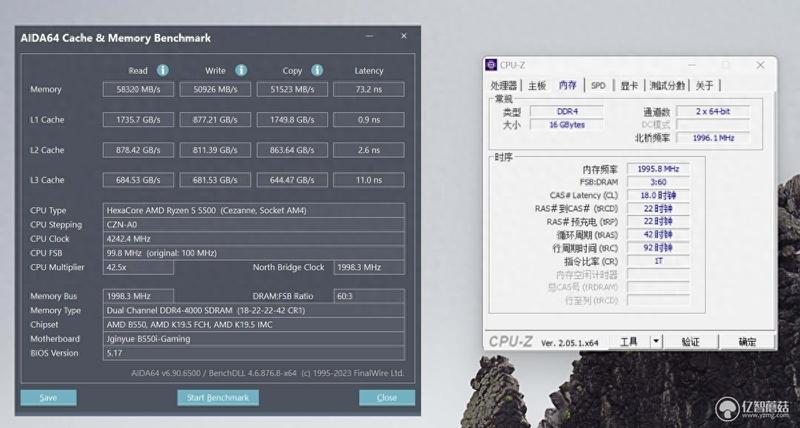Screen dimensions: 800x428
Task: Switch to the 处理器 tab in CPU-Z
Action: 504,85
